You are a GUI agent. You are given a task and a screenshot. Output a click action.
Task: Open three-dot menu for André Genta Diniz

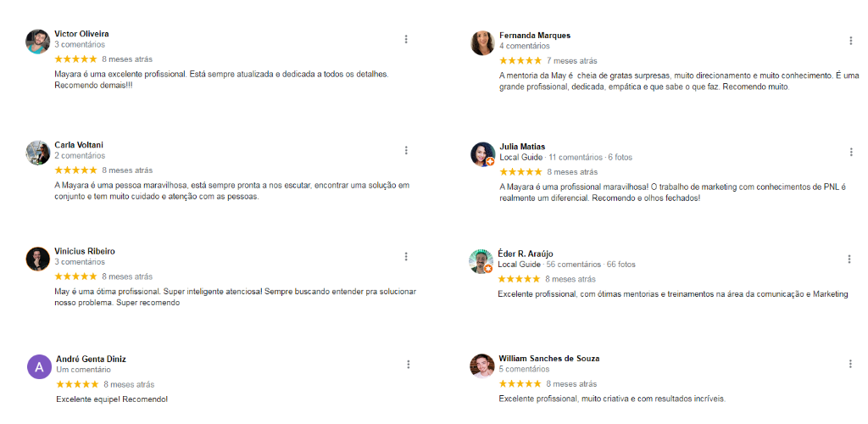(408, 364)
